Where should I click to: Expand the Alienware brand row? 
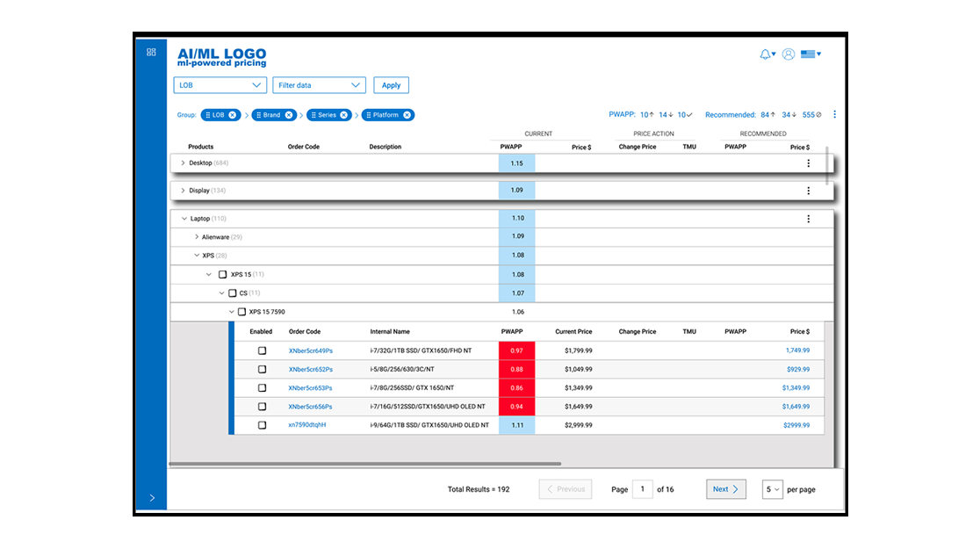coord(196,237)
